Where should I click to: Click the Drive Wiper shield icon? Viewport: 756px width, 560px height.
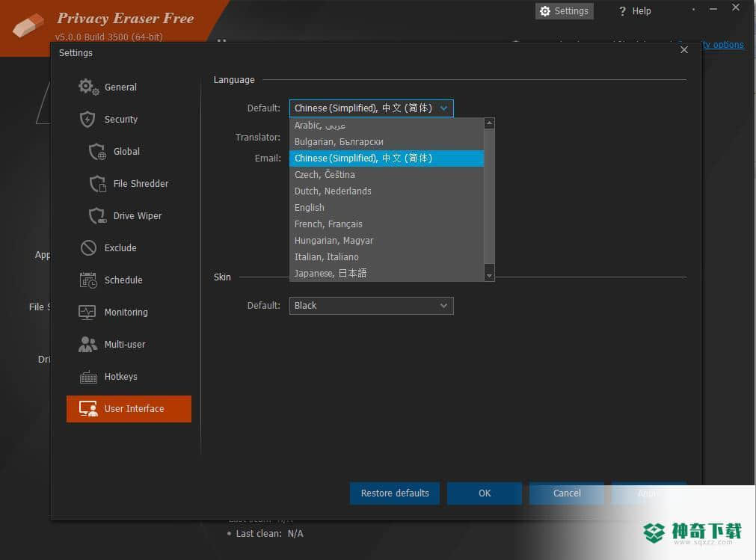(x=97, y=215)
